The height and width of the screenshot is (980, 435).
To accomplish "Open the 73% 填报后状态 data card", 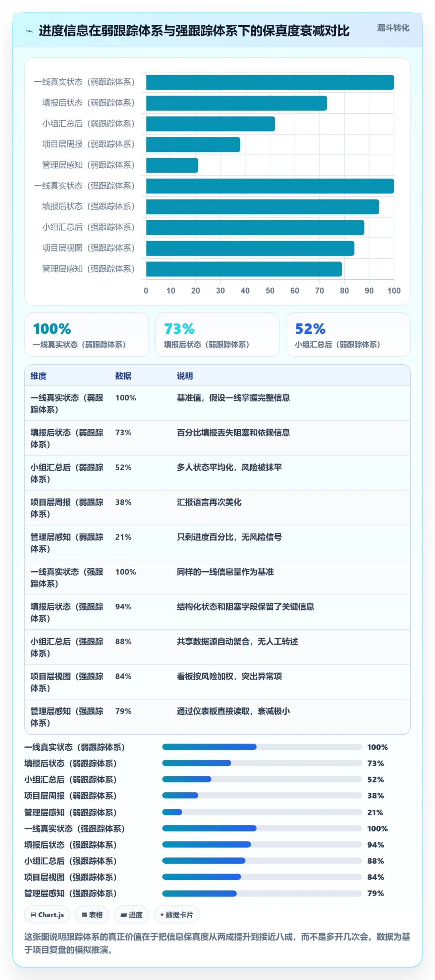I will (x=217, y=335).
